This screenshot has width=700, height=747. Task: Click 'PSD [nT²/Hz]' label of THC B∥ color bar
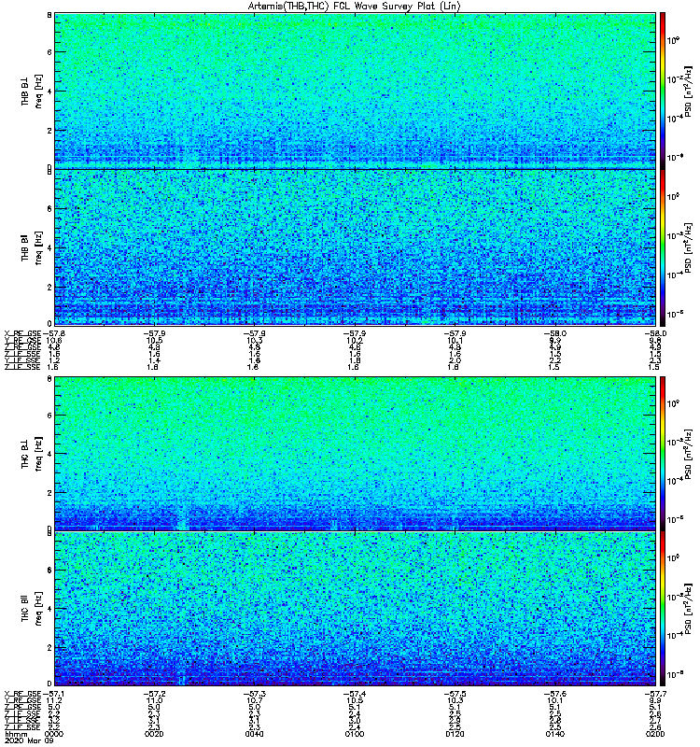[688, 609]
